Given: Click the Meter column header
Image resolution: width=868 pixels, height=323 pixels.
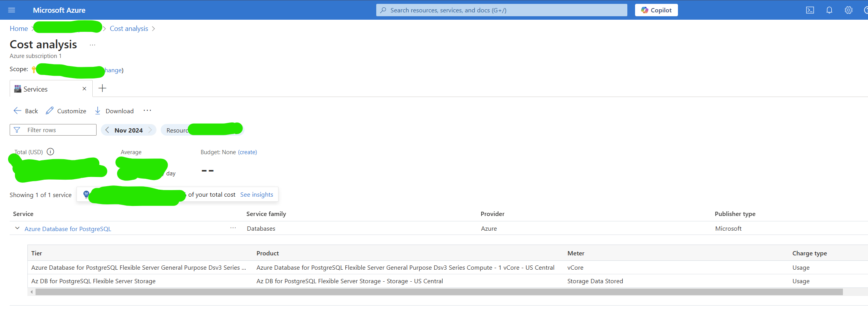Looking at the screenshot, I should (x=576, y=253).
